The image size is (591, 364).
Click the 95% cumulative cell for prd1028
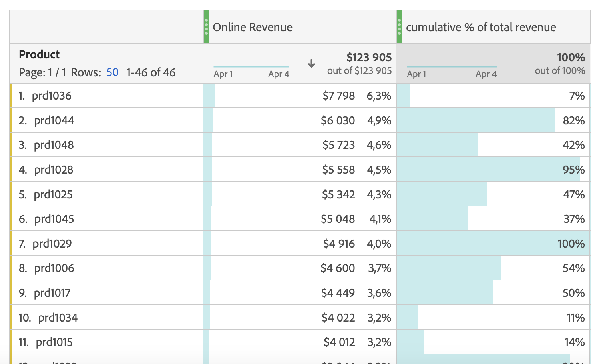(x=493, y=170)
